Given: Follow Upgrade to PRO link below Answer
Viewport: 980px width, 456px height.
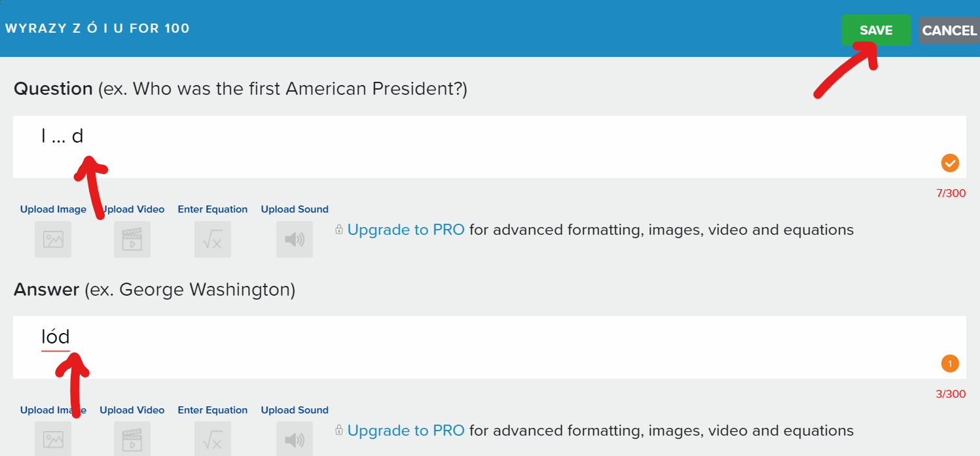Looking at the screenshot, I should click(406, 430).
